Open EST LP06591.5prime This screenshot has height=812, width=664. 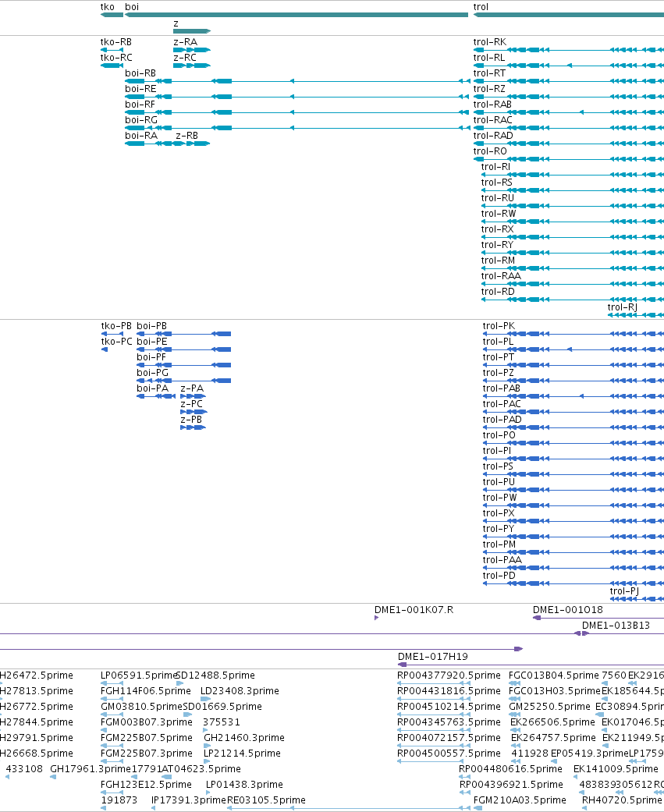tap(138, 675)
